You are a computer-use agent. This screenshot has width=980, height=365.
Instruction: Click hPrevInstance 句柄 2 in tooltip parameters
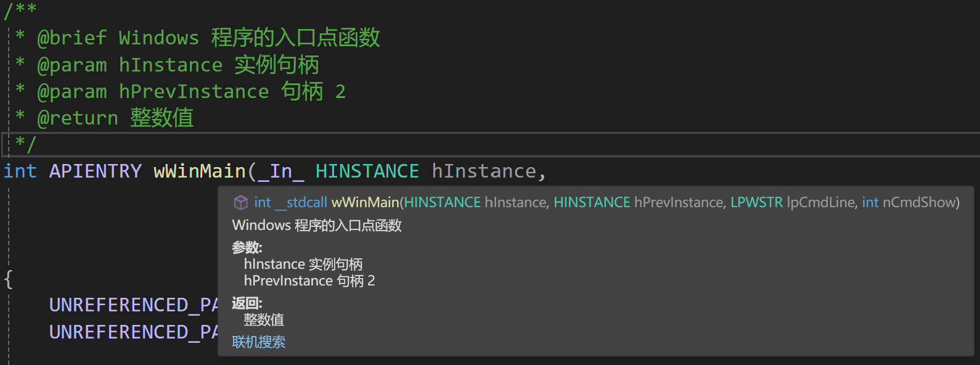[309, 281]
